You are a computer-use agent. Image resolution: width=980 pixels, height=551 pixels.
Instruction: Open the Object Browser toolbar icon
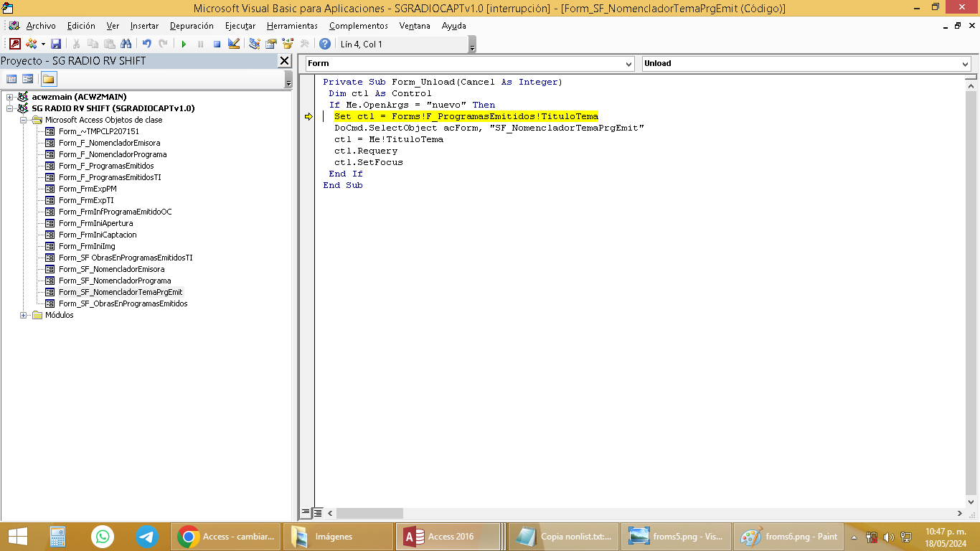288,44
